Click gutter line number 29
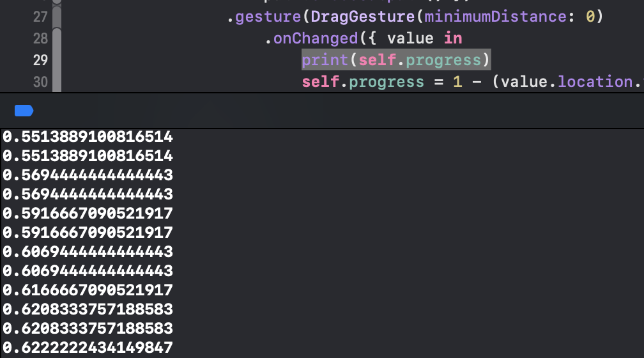This screenshot has width=644, height=358. pyautogui.click(x=40, y=60)
